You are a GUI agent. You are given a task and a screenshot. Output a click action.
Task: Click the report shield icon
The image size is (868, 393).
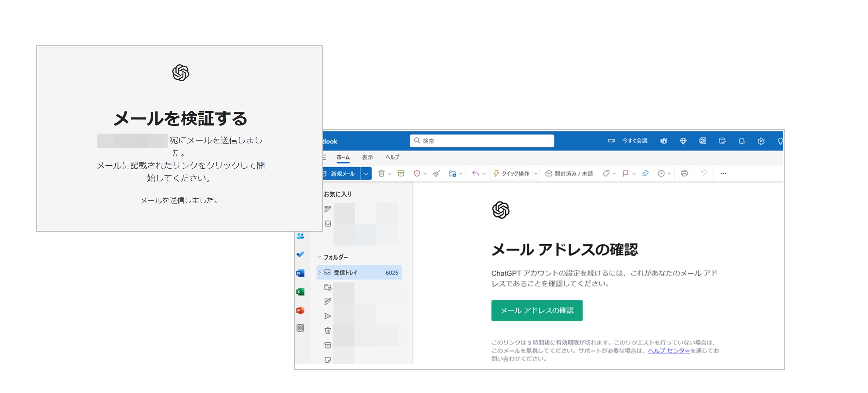(x=417, y=173)
